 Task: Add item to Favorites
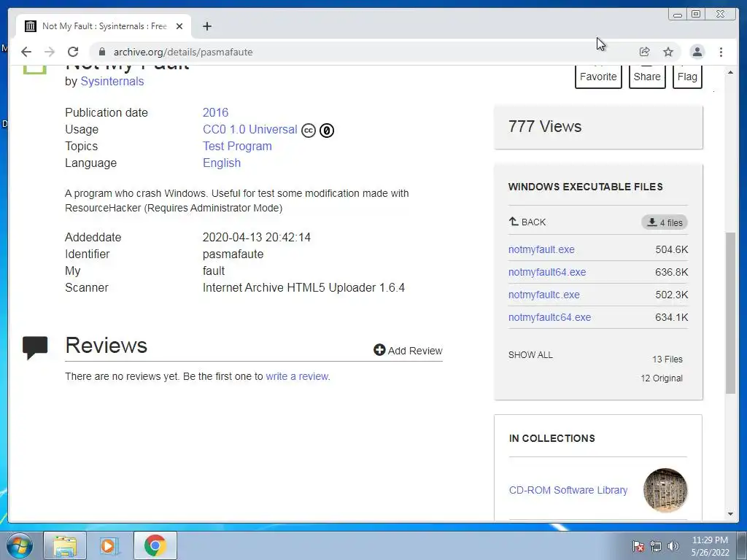[x=598, y=77]
